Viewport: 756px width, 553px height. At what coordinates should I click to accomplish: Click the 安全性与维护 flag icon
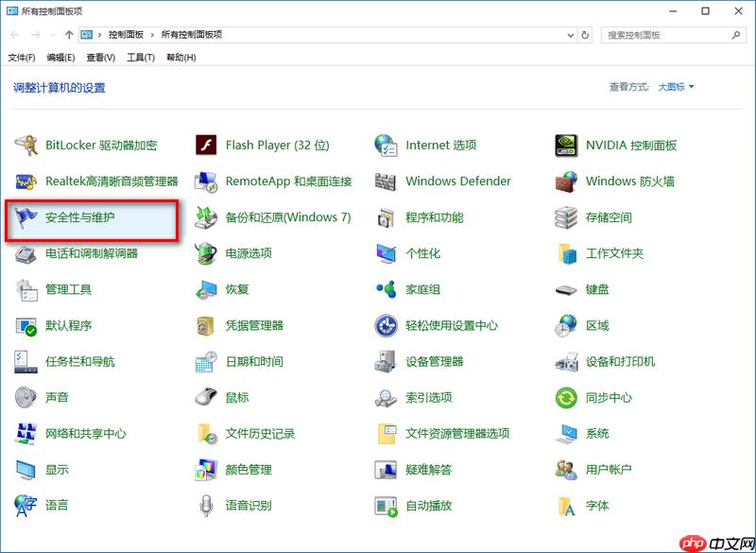click(26, 217)
